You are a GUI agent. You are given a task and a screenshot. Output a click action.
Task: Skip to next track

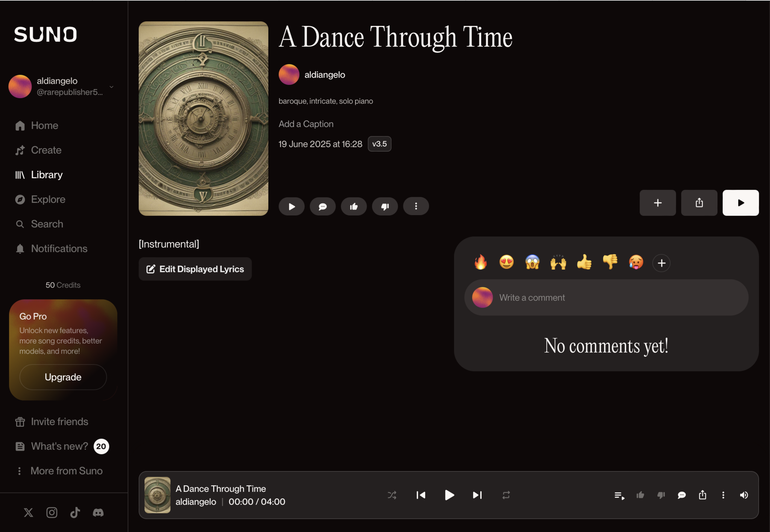pyautogui.click(x=477, y=495)
